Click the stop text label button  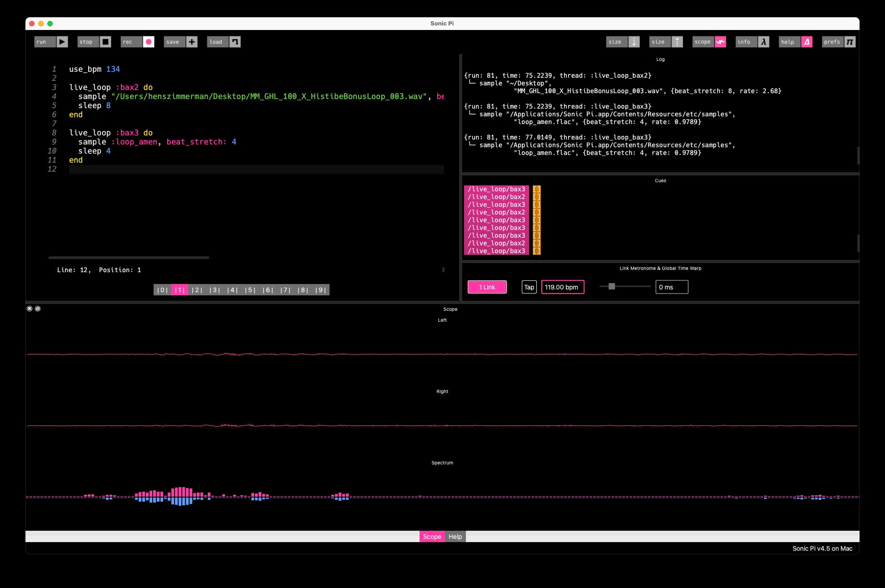click(x=88, y=42)
